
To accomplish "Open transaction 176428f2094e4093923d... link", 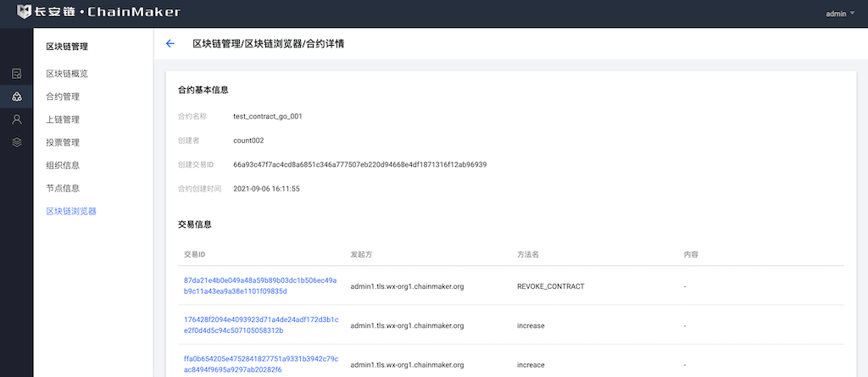I will [260, 324].
